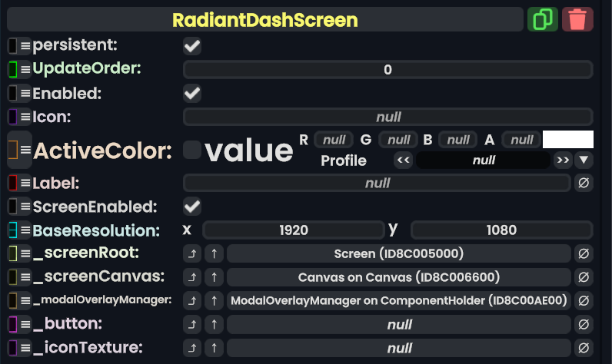Clear the _button reference
Viewport: 612px width, 364px height.
[x=584, y=324]
